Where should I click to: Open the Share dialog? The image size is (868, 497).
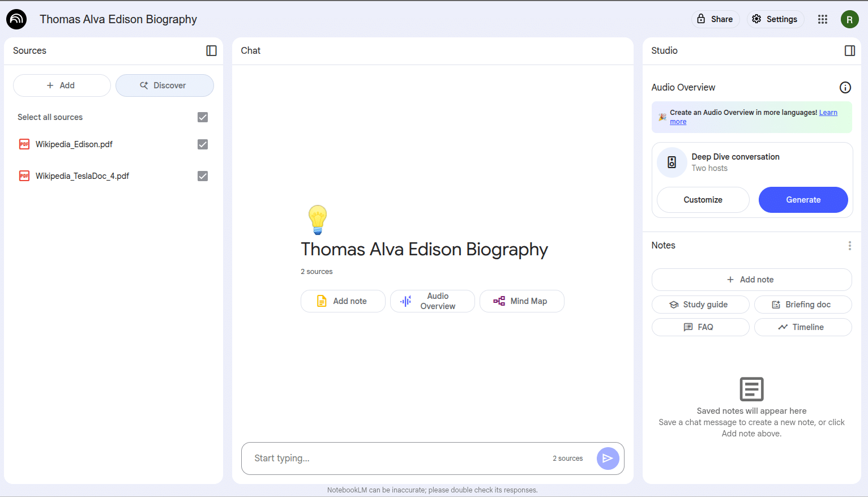point(715,19)
